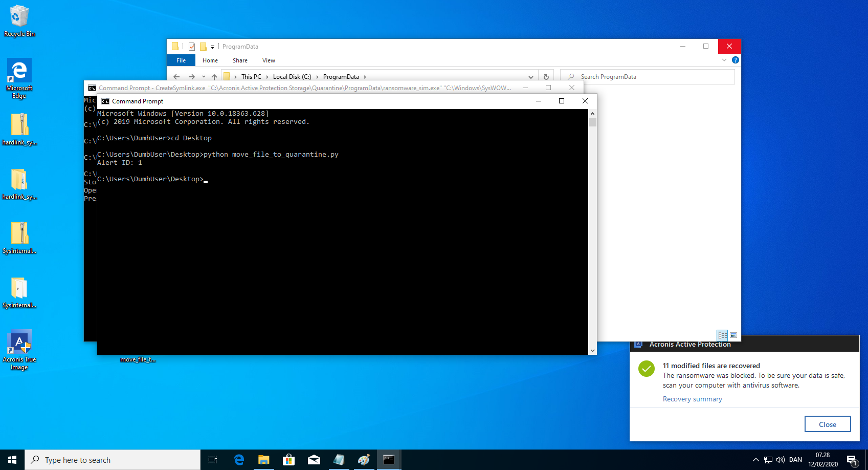This screenshot has width=868, height=470.
Task: Switch Explorer to large thumbnails view
Action: pos(733,335)
